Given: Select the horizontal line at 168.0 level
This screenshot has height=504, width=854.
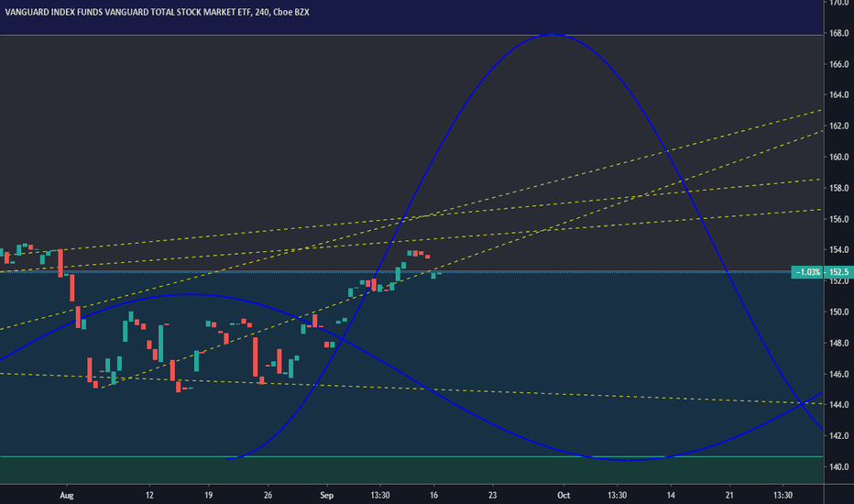Looking at the screenshot, I should click(411, 36).
